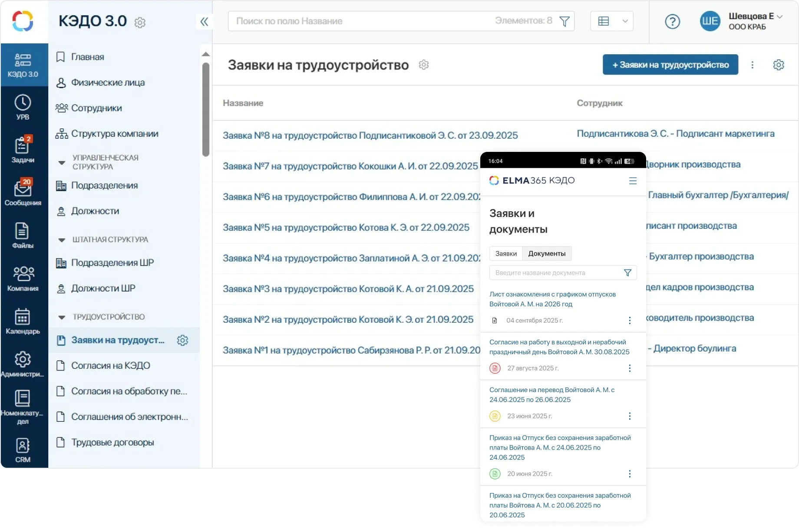Open Задачи with badge 2
The image size is (799, 532).
23,149
